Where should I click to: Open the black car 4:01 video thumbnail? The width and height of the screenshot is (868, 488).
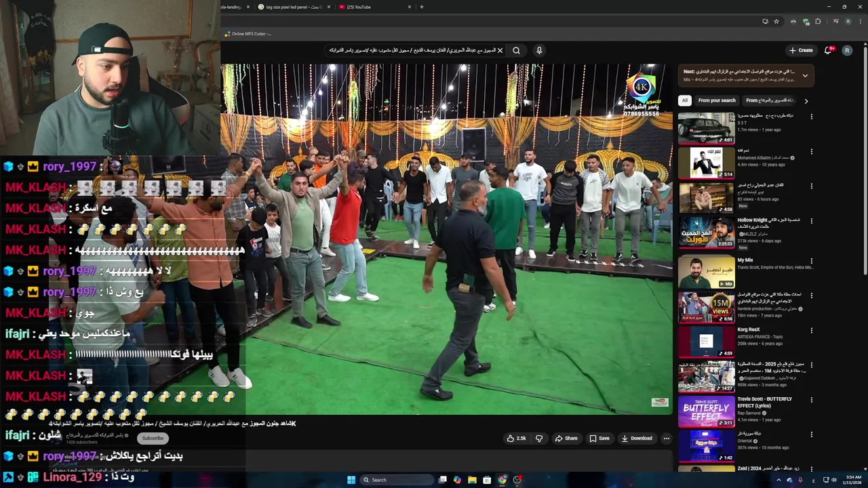[x=707, y=128]
